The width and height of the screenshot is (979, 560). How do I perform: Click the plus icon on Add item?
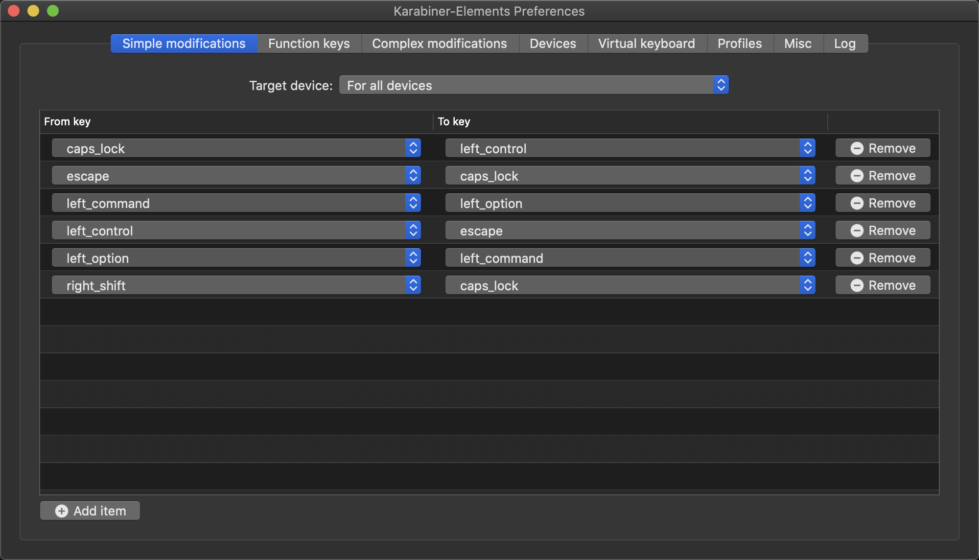[x=62, y=511]
